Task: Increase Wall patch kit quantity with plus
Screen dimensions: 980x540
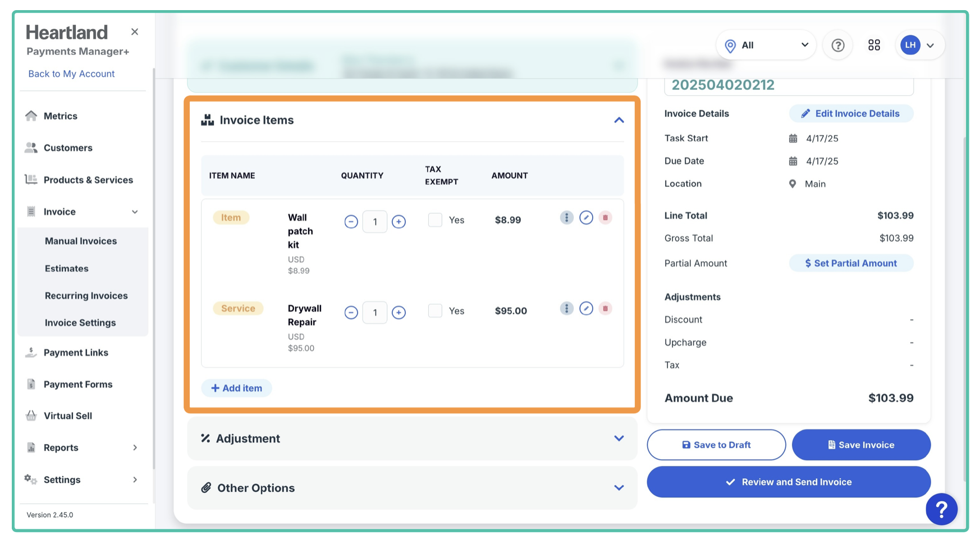Action: [x=399, y=222]
